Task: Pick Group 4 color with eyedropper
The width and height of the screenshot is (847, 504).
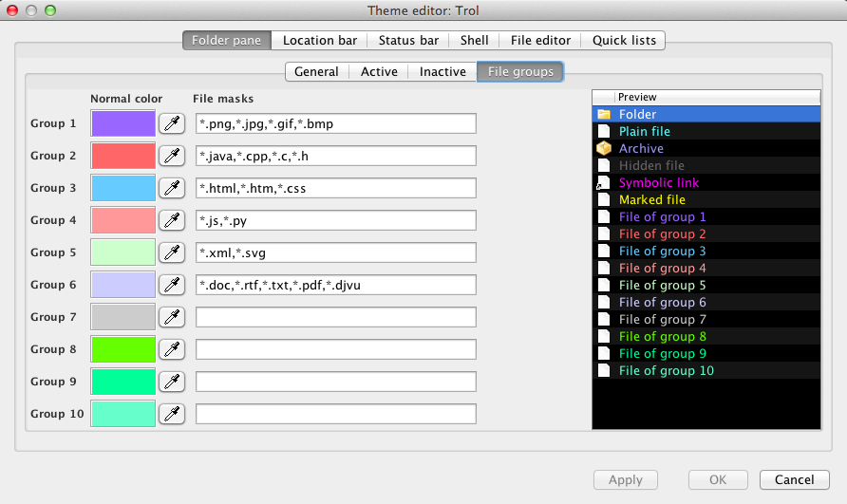Action: click(172, 220)
